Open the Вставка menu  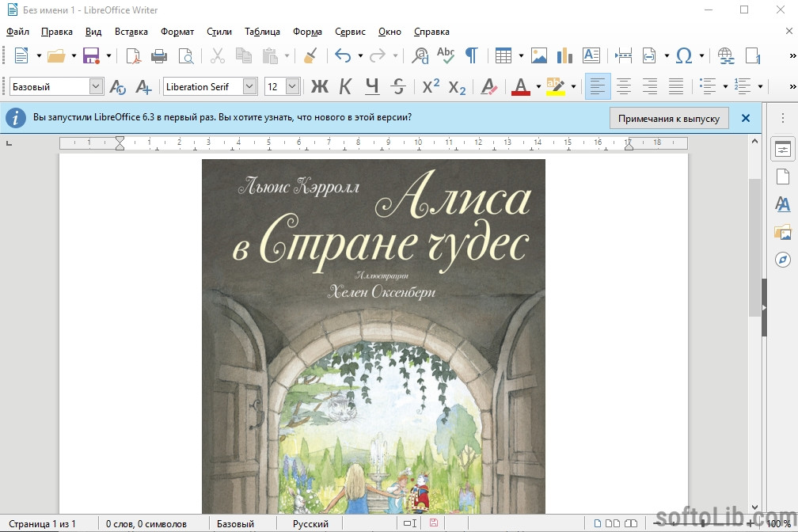131,32
